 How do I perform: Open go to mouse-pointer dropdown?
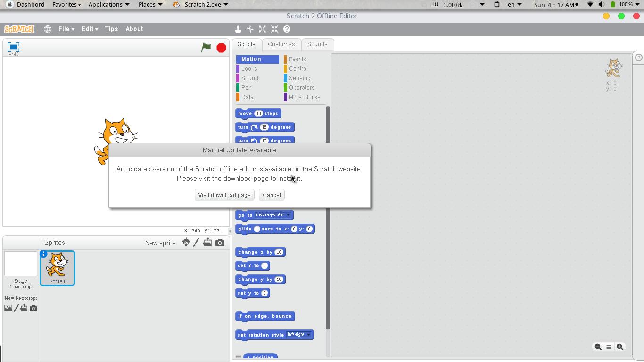coord(273,215)
